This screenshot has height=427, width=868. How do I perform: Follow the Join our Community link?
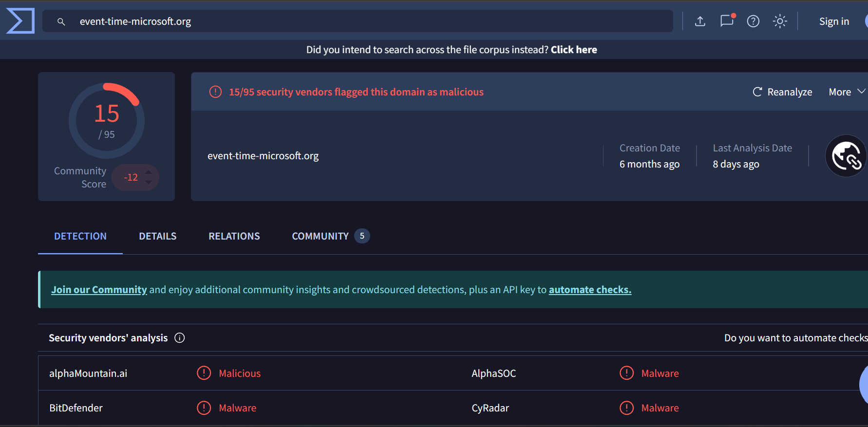click(x=99, y=290)
